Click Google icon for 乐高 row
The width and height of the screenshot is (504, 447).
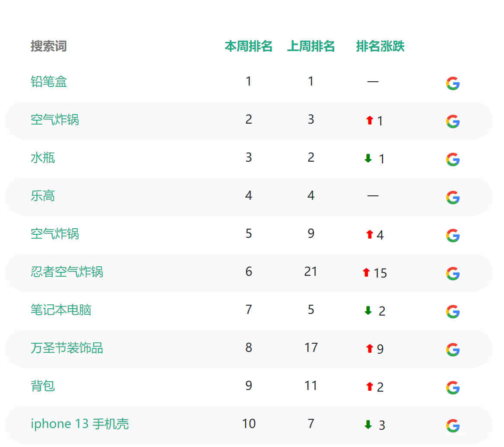point(453,197)
